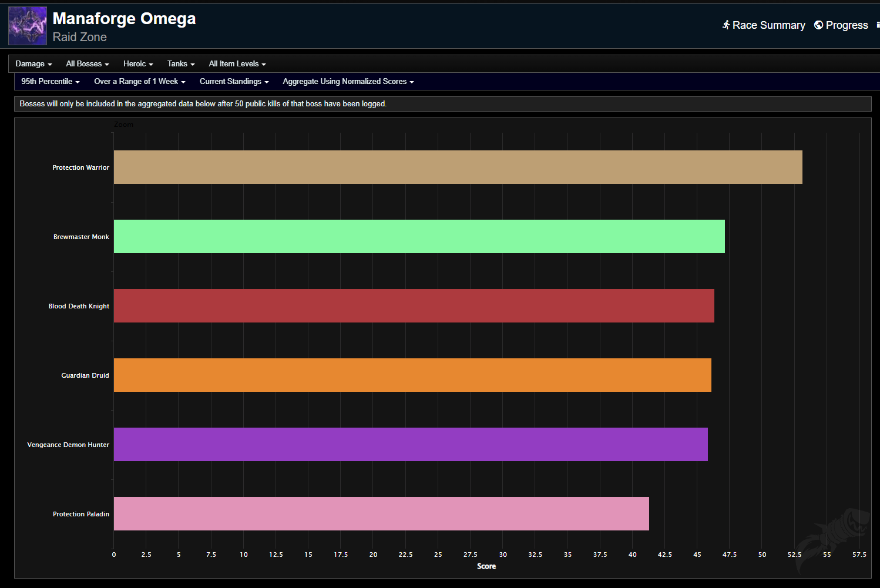
Task: Open the Heroic difficulty dropdown
Action: [x=138, y=64]
